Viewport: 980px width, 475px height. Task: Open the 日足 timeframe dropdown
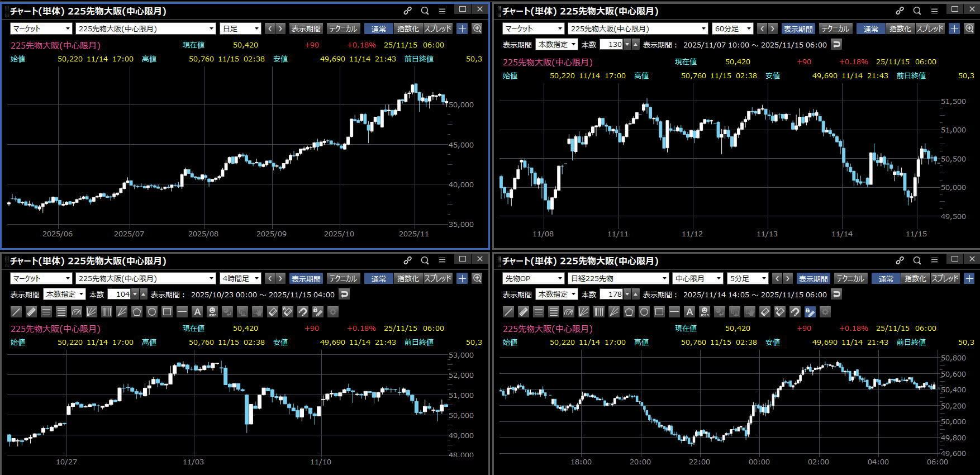point(241,28)
